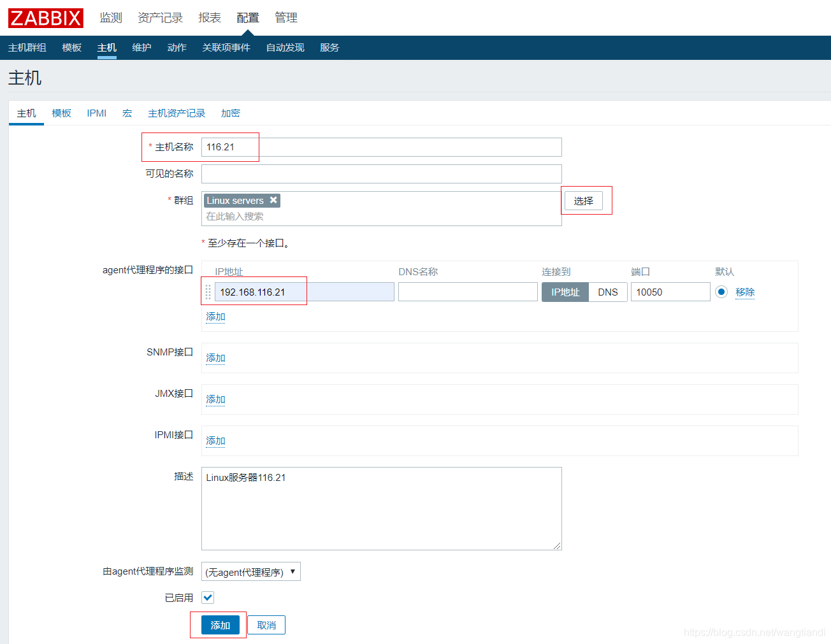Go to 维护 submenu
831x644 pixels.
(141, 48)
